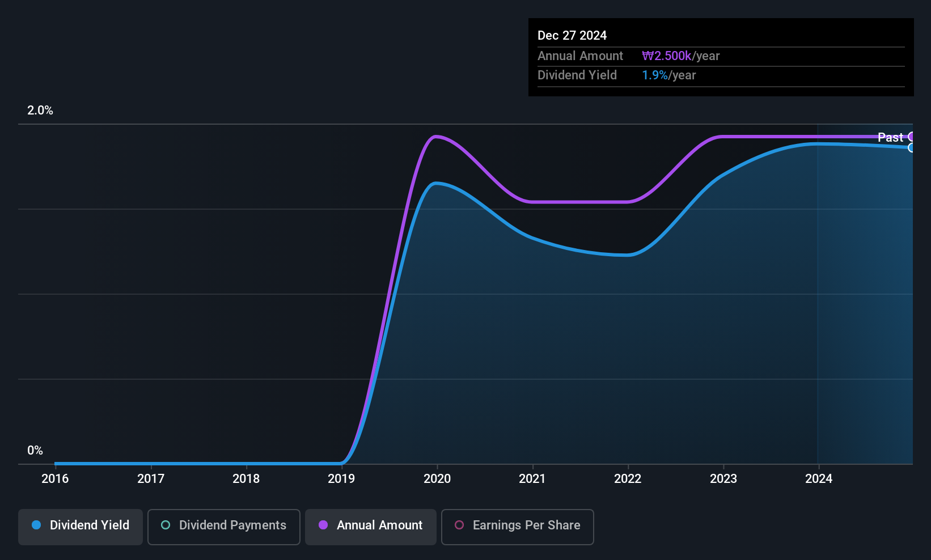Click the ₩2.500k annual amount value

point(666,56)
